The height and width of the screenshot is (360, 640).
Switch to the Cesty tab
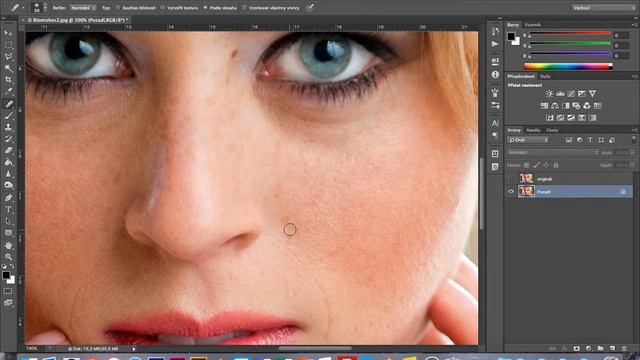tap(552, 130)
